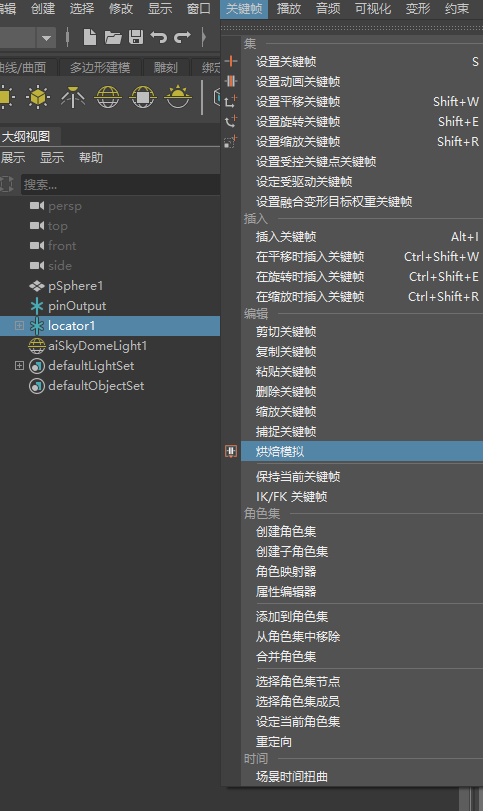Open the 可视化 menu

[x=373, y=9]
